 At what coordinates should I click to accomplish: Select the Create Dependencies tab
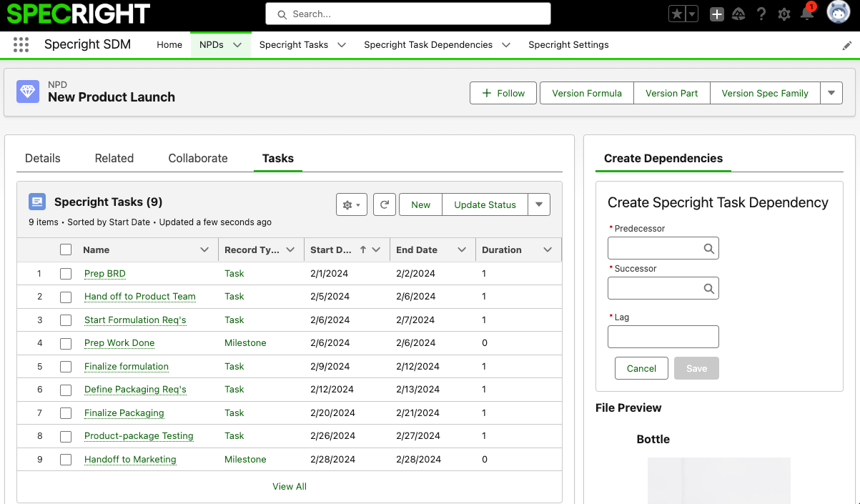(x=663, y=158)
